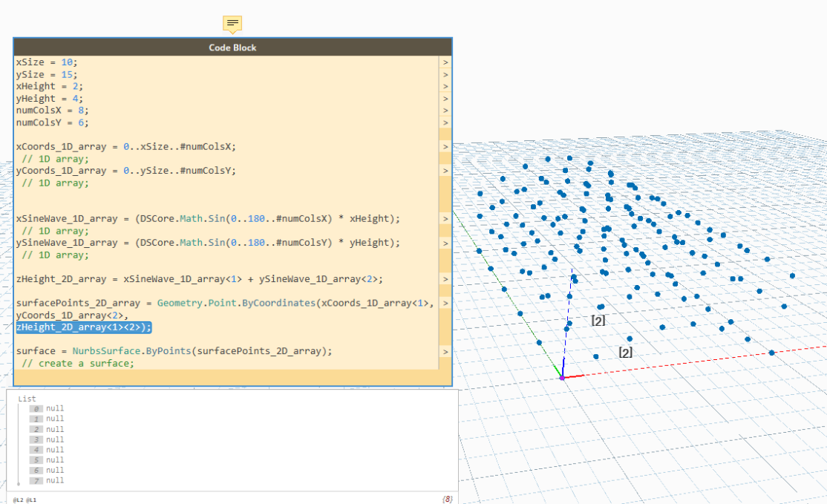Click the note icon above the Code Block
827x504 pixels.
pos(232,23)
